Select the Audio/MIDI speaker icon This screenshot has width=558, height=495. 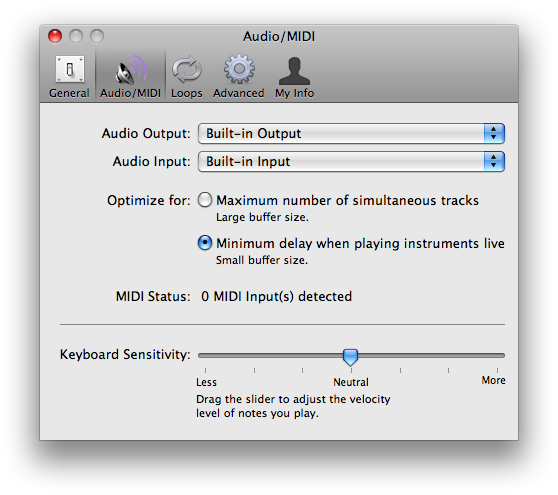point(131,70)
